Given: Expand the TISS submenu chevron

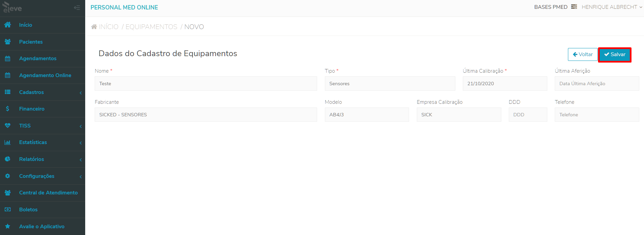Looking at the screenshot, I should [x=81, y=126].
